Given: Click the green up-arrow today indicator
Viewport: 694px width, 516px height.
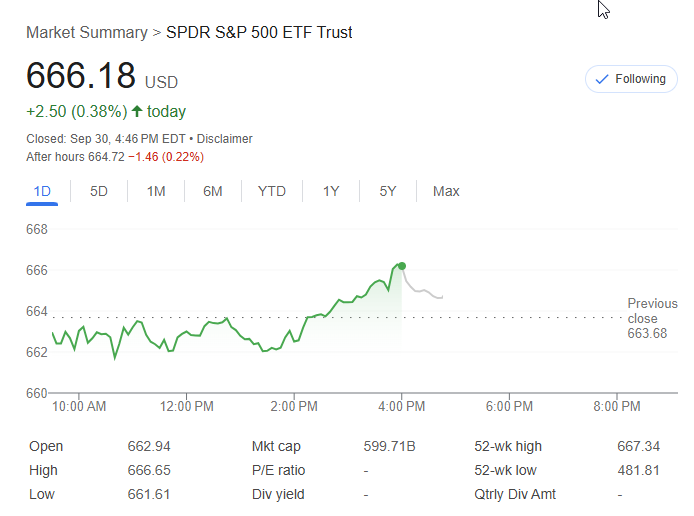Looking at the screenshot, I should pyautogui.click(x=137, y=111).
